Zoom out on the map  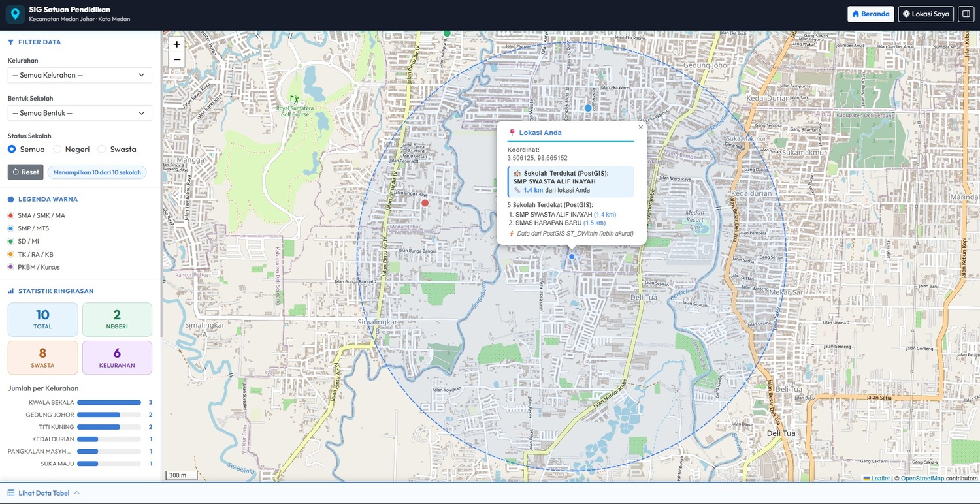(176, 60)
